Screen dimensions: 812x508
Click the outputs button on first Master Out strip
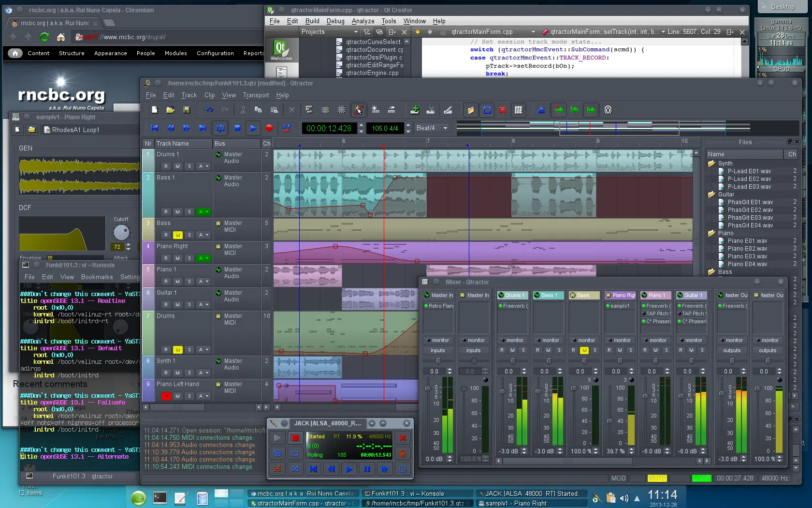click(x=732, y=350)
